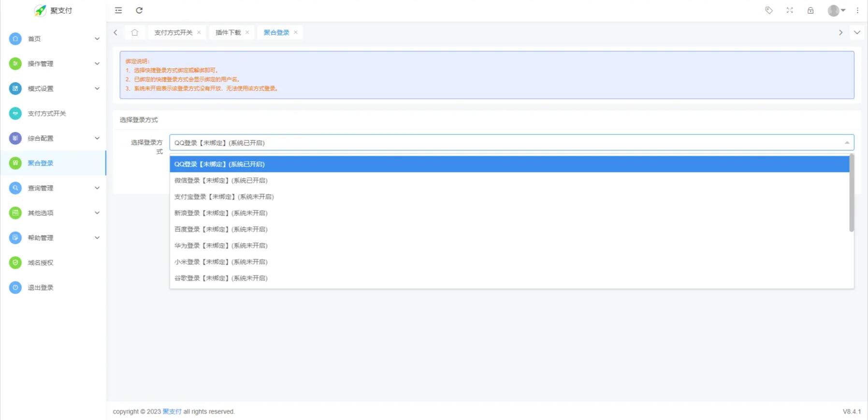Image resolution: width=868 pixels, height=420 pixels.
Task: Toggle sidebar collapse menu icon
Action: 118,10
